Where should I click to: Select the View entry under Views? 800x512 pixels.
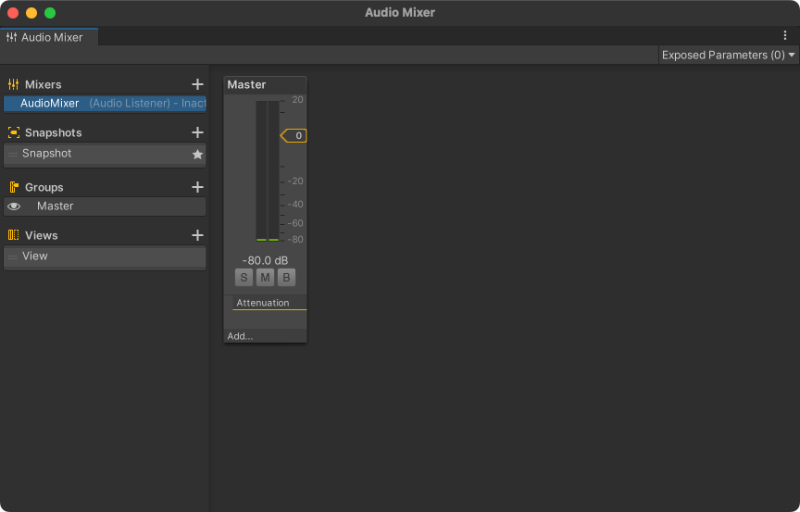[x=35, y=256]
